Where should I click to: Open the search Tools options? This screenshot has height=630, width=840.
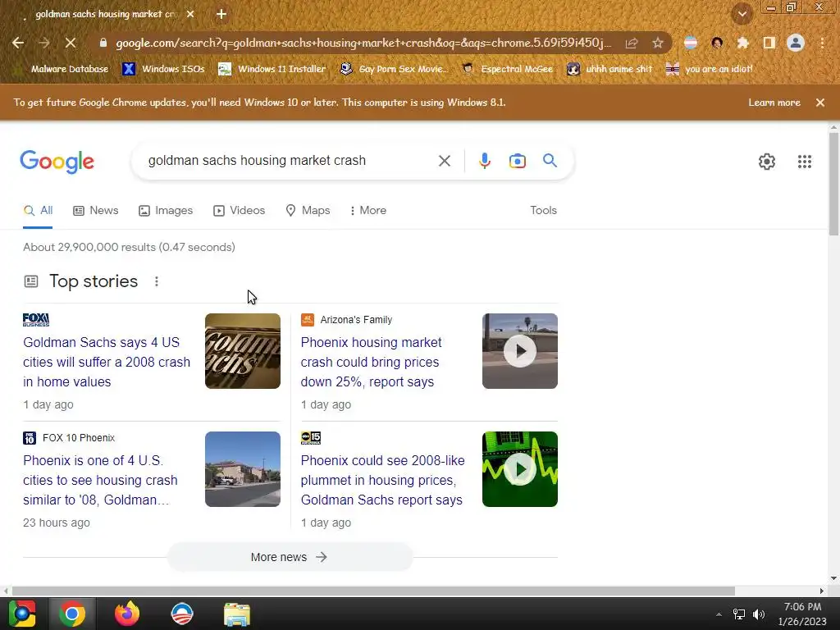543,211
